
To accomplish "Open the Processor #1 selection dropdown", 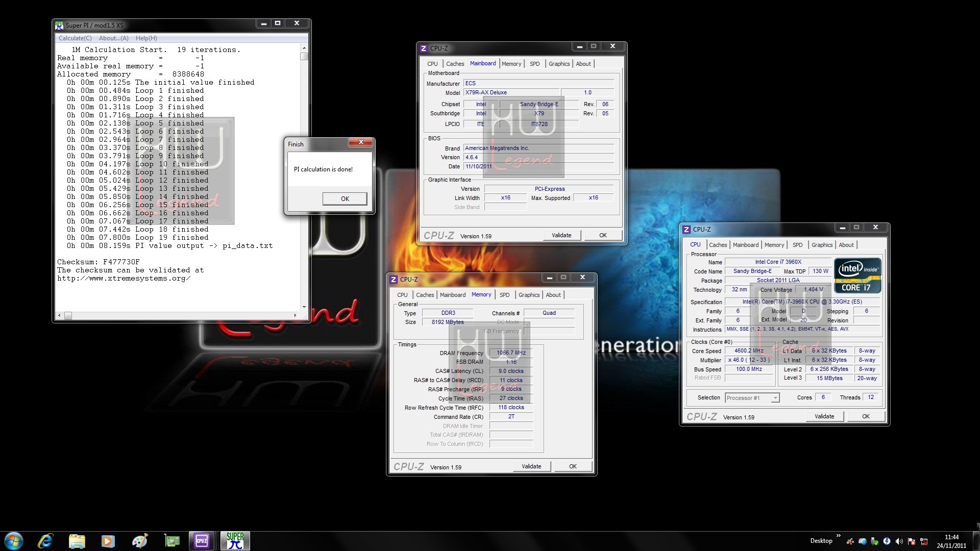I will point(752,398).
